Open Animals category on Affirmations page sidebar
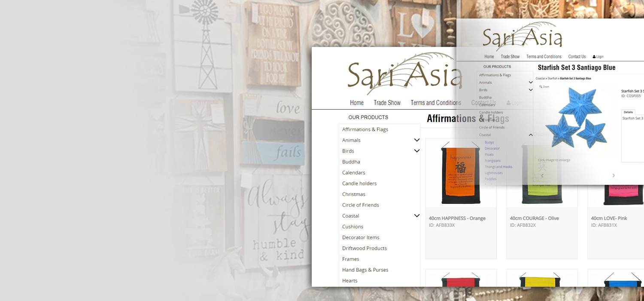This screenshot has width=644, height=301. coord(351,140)
